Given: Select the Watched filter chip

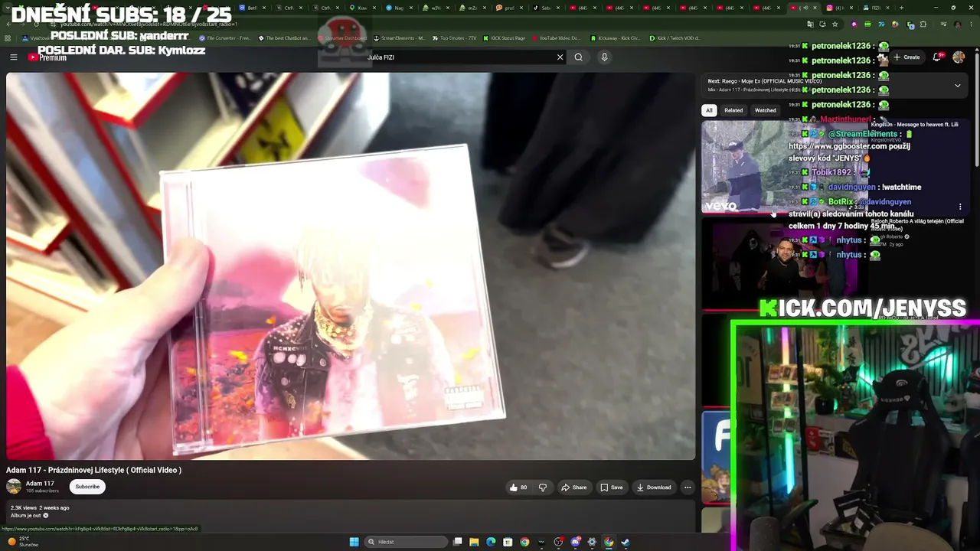Looking at the screenshot, I should point(766,110).
